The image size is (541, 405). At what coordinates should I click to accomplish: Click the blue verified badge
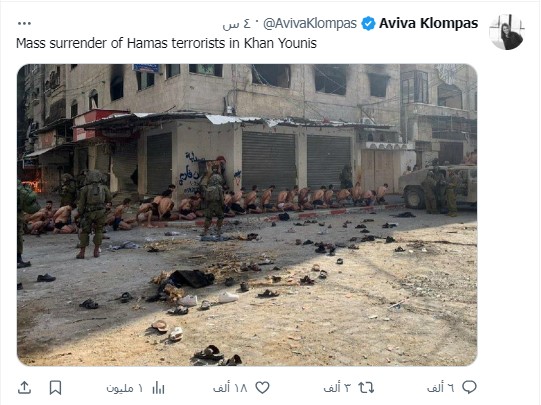tap(368, 23)
